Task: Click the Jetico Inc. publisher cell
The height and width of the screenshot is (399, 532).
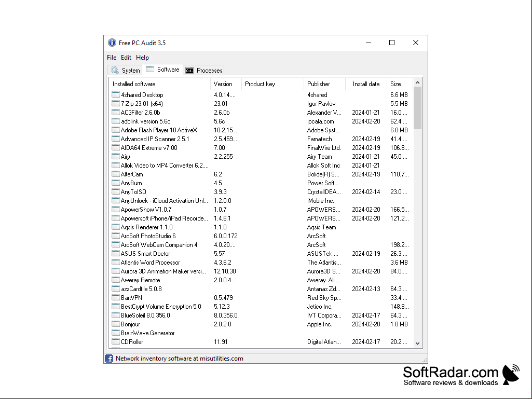Action: click(x=320, y=306)
